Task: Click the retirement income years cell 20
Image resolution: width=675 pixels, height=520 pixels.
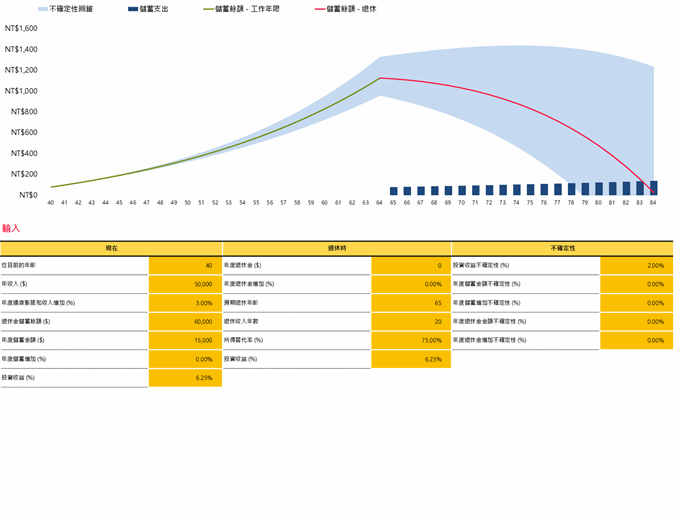Action: click(410, 321)
